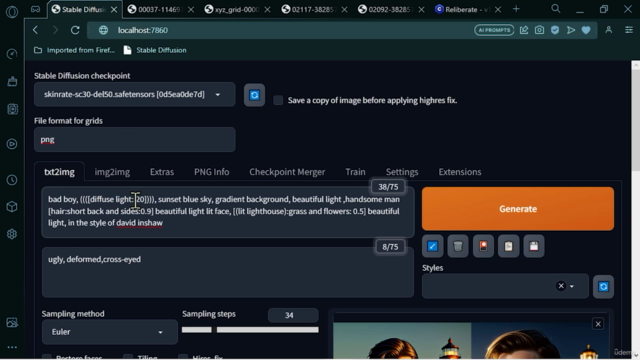This screenshot has height=360, width=640.
Task: Switch to the txt2img tab
Action: [x=59, y=172]
